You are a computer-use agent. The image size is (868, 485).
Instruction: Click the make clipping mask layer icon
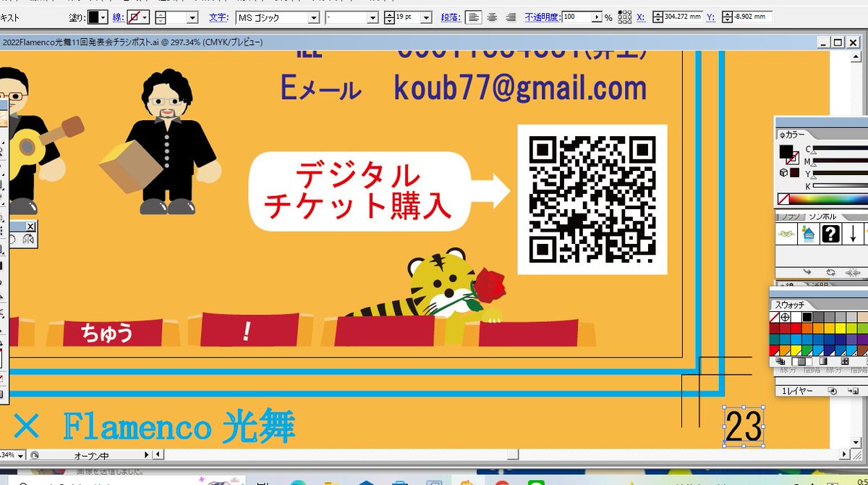click(833, 391)
